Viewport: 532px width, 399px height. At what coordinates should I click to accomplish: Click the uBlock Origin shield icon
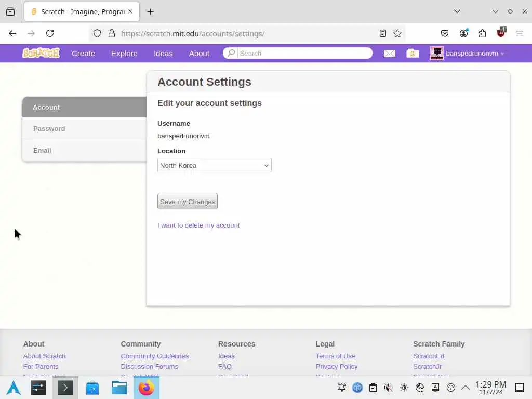501,33
